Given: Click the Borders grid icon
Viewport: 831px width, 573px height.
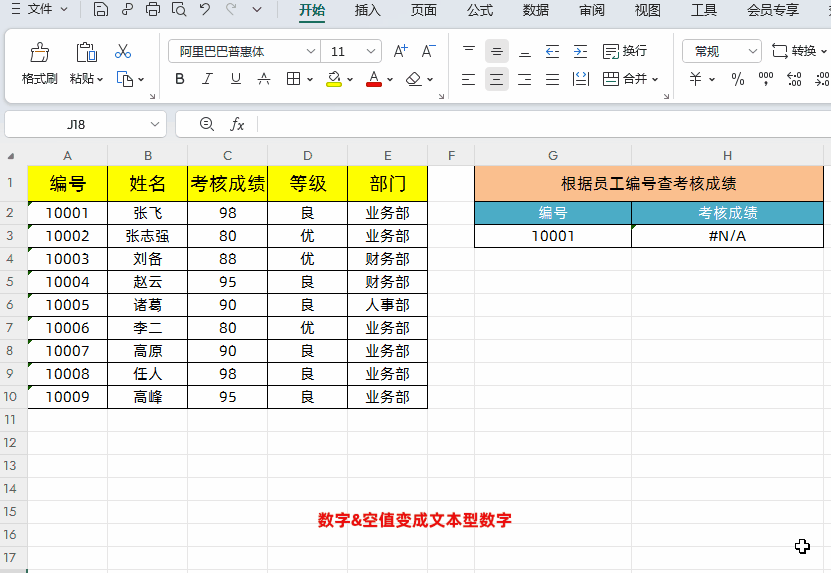Looking at the screenshot, I should 293,79.
